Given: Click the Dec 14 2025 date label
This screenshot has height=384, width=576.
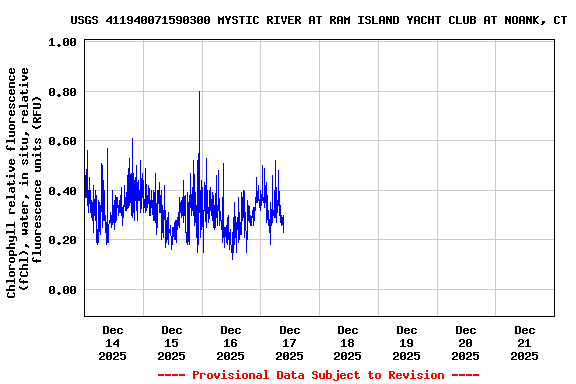Looking at the screenshot, I should [112, 343].
